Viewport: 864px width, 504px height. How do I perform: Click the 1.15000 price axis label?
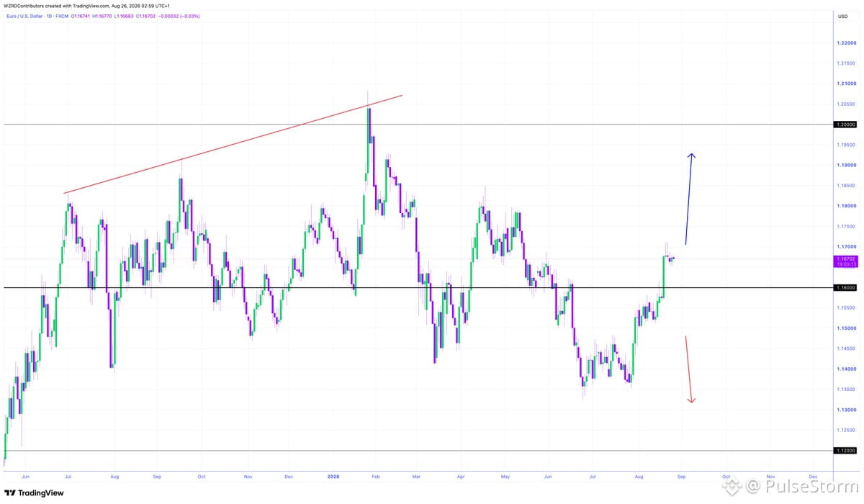click(x=845, y=328)
